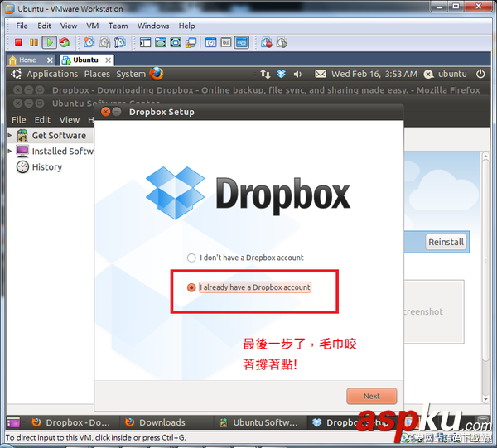Click Next in Dropbox Setup
The height and width of the screenshot is (448, 497).
371,396
